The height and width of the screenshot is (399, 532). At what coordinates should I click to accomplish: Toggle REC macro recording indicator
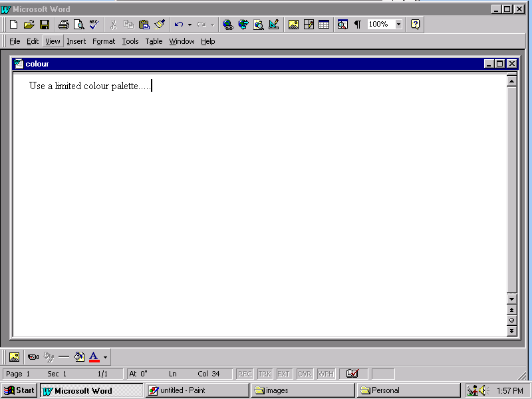[245, 374]
